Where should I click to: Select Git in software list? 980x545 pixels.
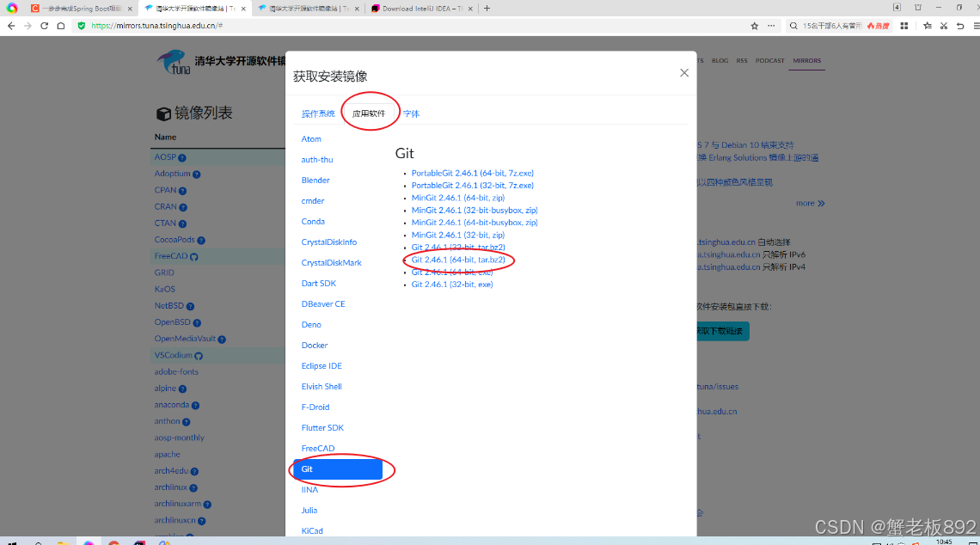click(x=338, y=469)
